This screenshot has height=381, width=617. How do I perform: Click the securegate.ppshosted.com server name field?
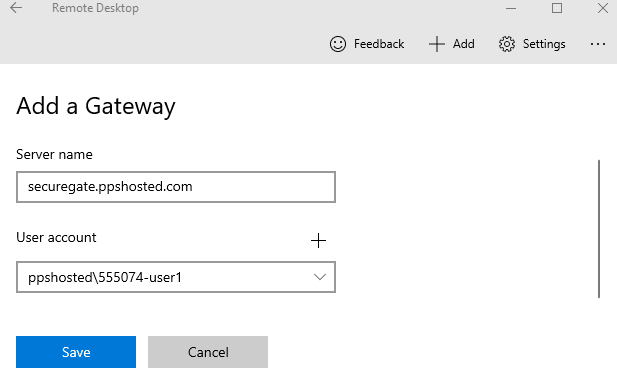coord(176,187)
